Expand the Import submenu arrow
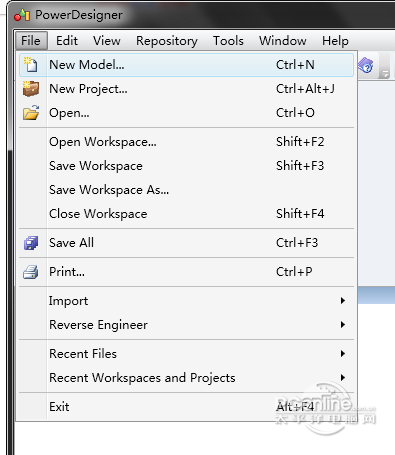The width and height of the screenshot is (395, 455). point(343,301)
